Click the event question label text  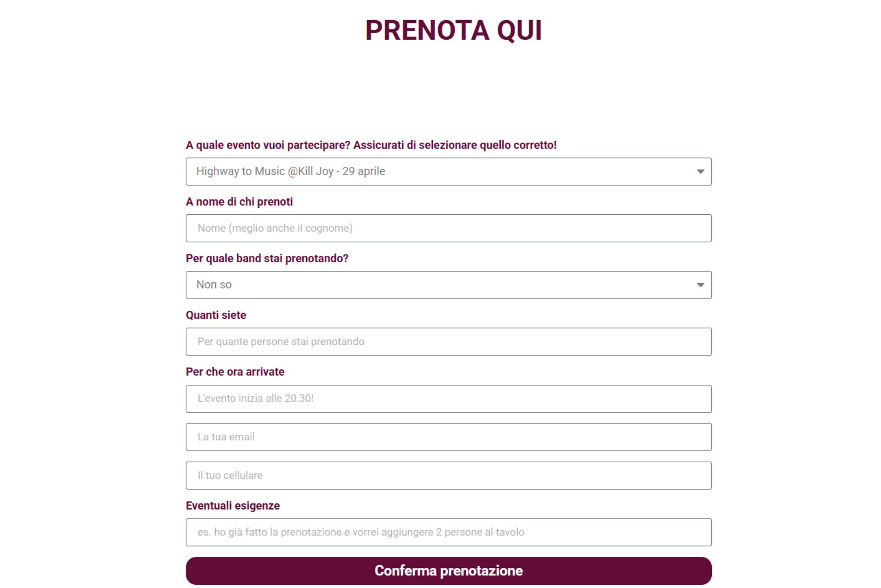pyautogui.click(x=371, y=145)
